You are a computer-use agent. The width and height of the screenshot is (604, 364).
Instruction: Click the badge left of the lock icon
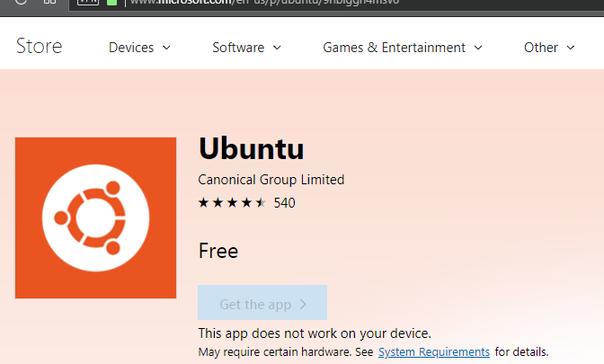pyautogui.click(x=88, y=3)
